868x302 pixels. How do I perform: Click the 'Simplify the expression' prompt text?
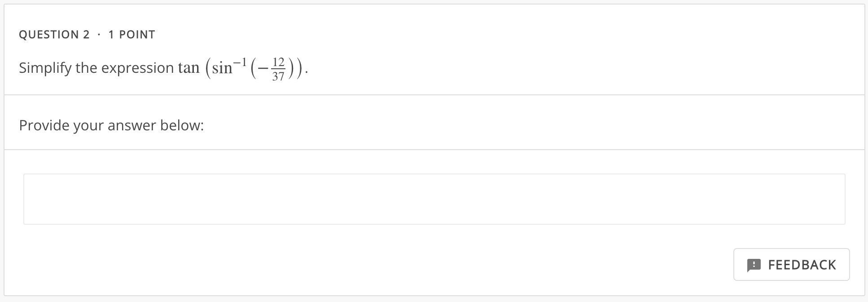94,67
